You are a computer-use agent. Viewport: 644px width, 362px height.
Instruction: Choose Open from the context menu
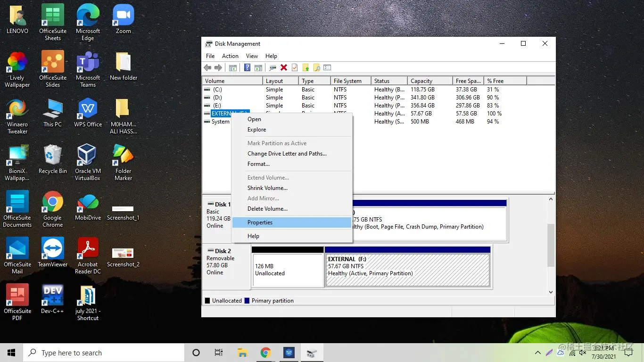[x=292, y=119]
